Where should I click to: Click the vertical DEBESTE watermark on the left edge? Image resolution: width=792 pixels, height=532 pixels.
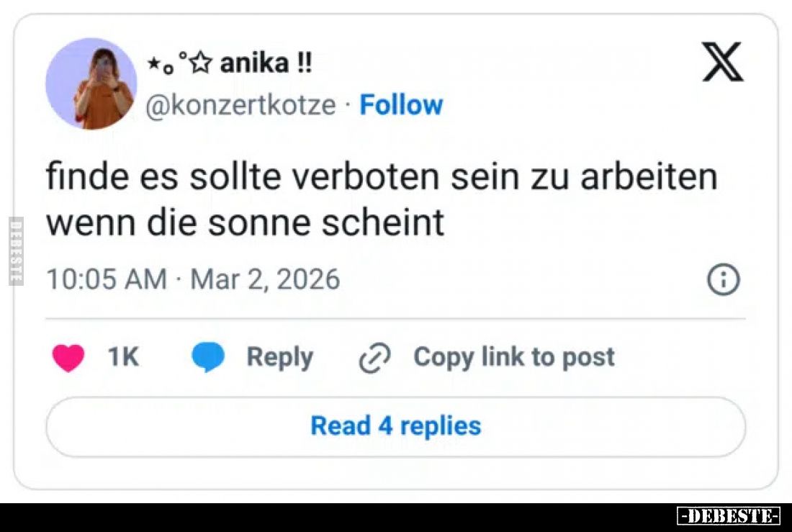pos(16,251)
